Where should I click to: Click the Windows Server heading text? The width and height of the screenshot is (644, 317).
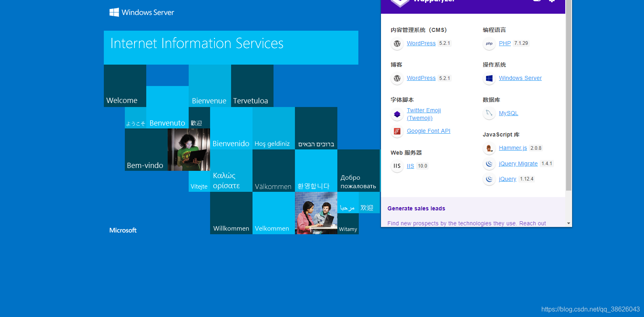148,13
